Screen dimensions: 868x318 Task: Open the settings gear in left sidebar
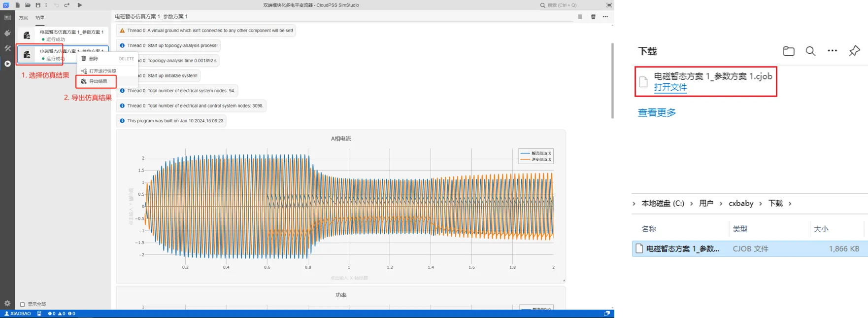pyautogui.click(x=7, y=303)
